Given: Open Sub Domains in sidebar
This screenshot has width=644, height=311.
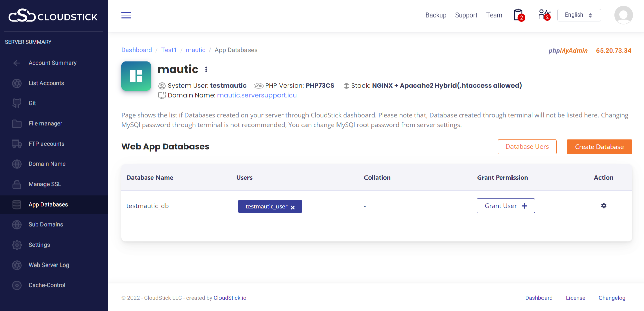Looking at the screenshot, I should 46,225.
